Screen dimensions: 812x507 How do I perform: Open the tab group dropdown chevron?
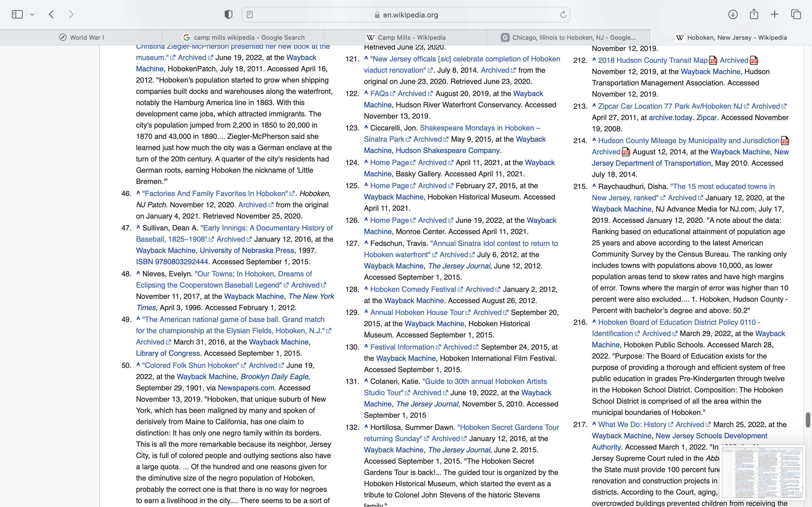(32, 14)
